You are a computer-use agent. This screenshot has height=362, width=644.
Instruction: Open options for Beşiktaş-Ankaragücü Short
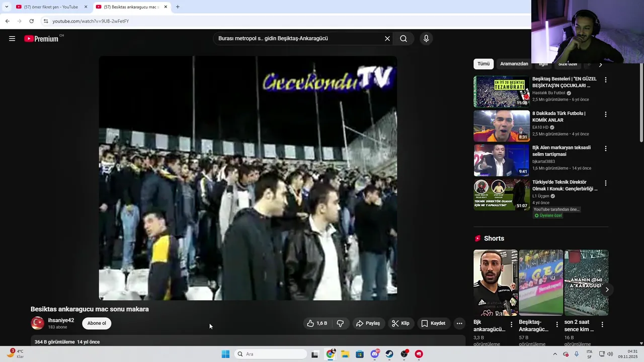tap(556, 325)
